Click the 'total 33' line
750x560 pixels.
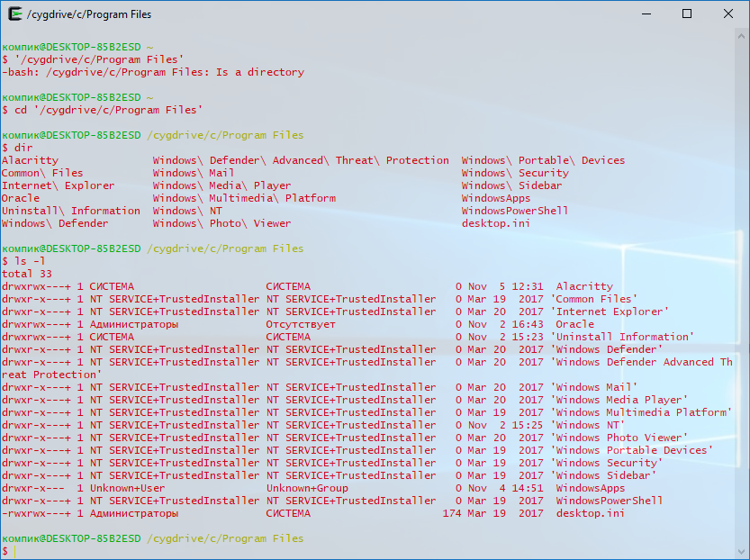[x=27, y=274]
